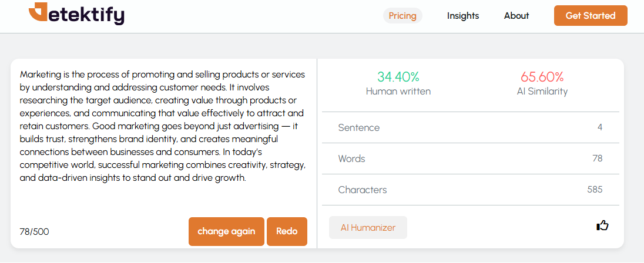Click the Get Started button
This screenshot has width=644, height=263.
click(591, 16)
